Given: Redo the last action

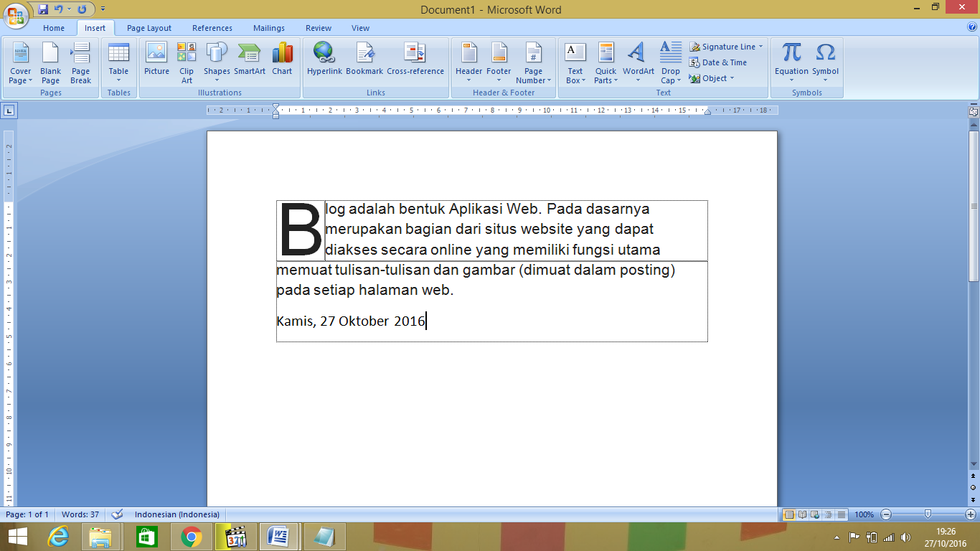Looking at the screenshot, I should pyautogui.click(x=82, y=9).
